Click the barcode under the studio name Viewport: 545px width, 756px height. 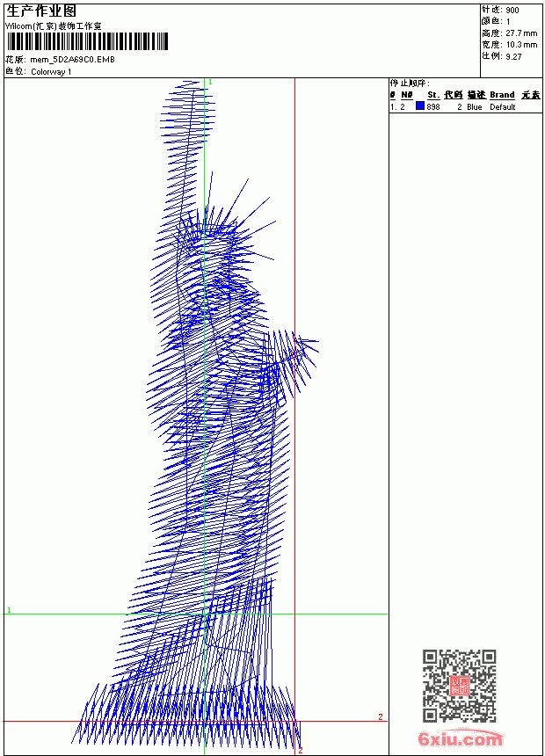[x=87, y=41]
